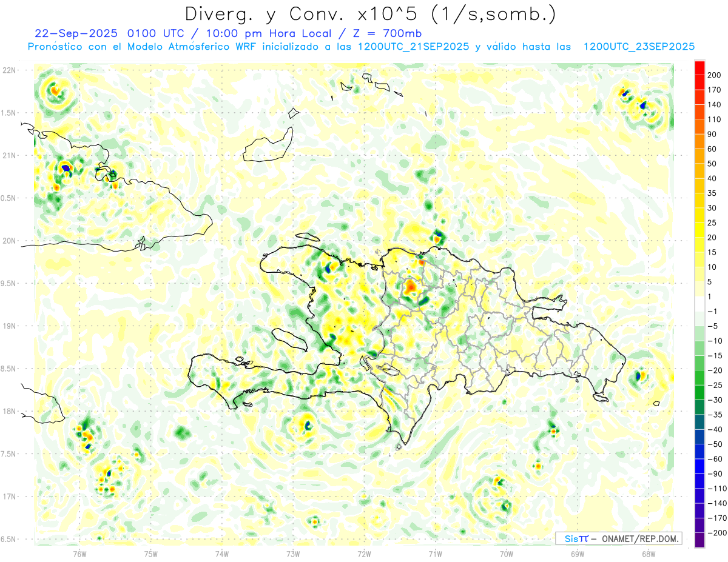Select the "22-Sep-2025 0100 UTC" timestamp text
This screenshot has width=728, height=562.
(86, 33)
